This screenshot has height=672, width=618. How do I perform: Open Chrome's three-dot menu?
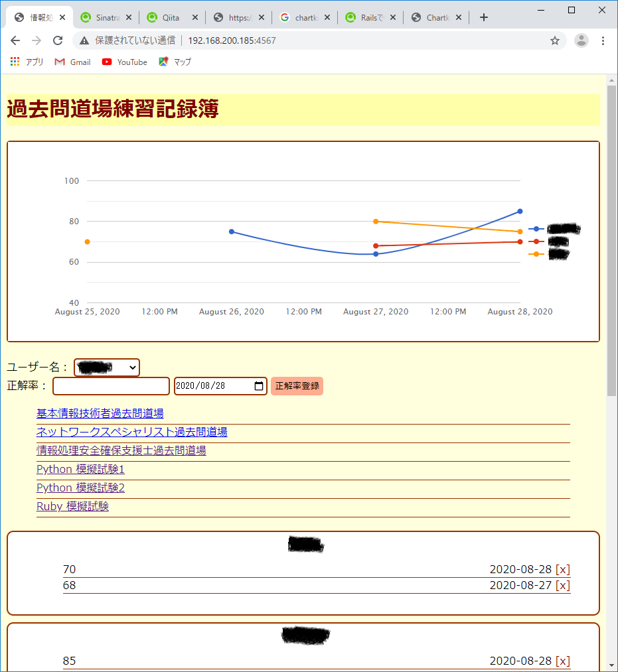[603, 40]
